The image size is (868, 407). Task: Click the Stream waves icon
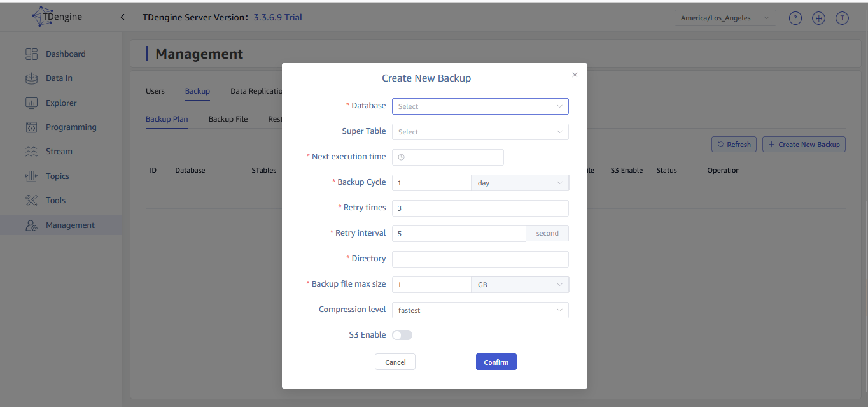pyautogui.click(x=32, y=152)
